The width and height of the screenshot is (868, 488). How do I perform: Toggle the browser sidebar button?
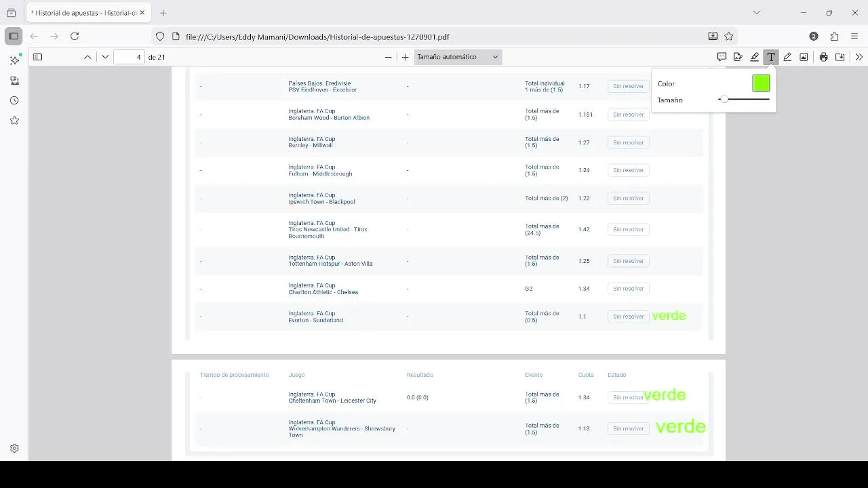click(x=14, y=36)
